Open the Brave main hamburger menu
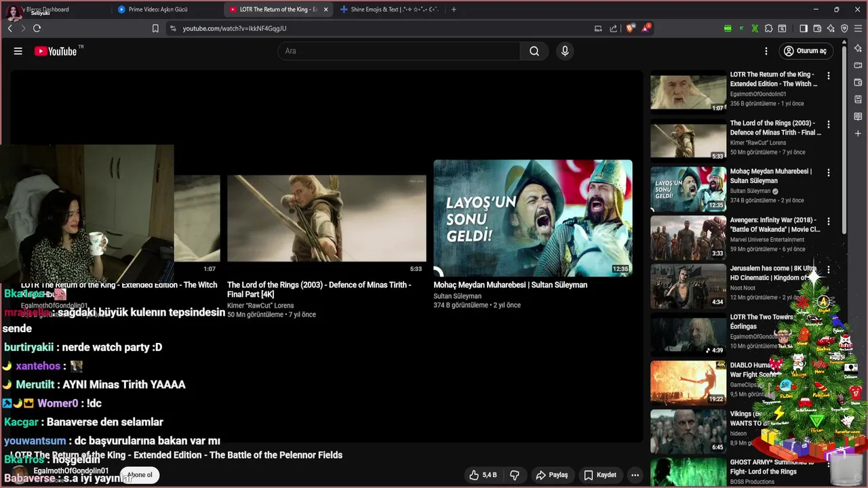 pyautogui.click(x=858, y=28)
